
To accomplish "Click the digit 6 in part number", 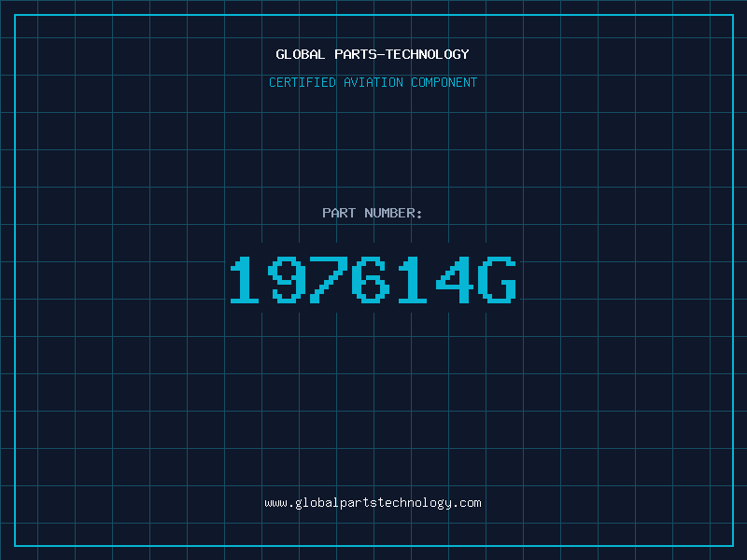I will [x=371, y=280].
